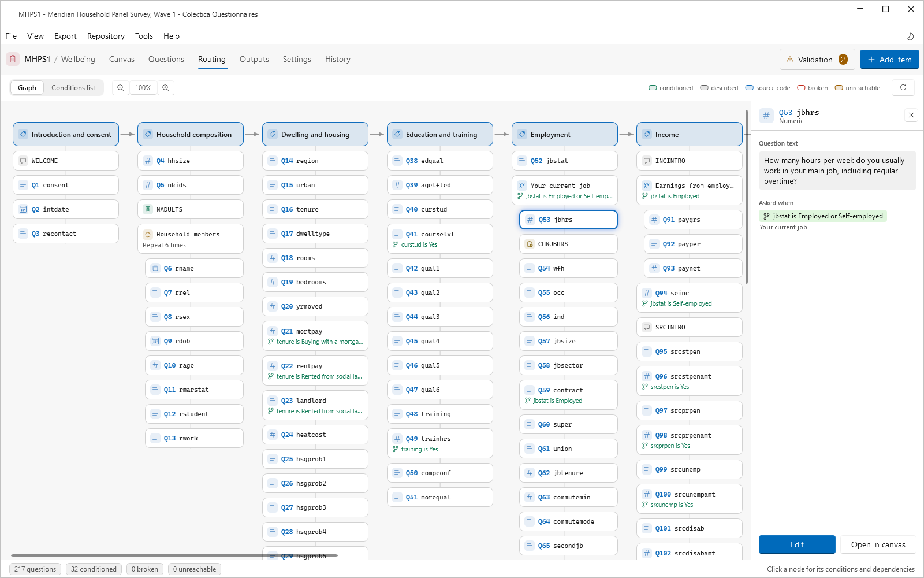Click the CHKJBHRS check icon
924x578 pixels.
(530, 244)
